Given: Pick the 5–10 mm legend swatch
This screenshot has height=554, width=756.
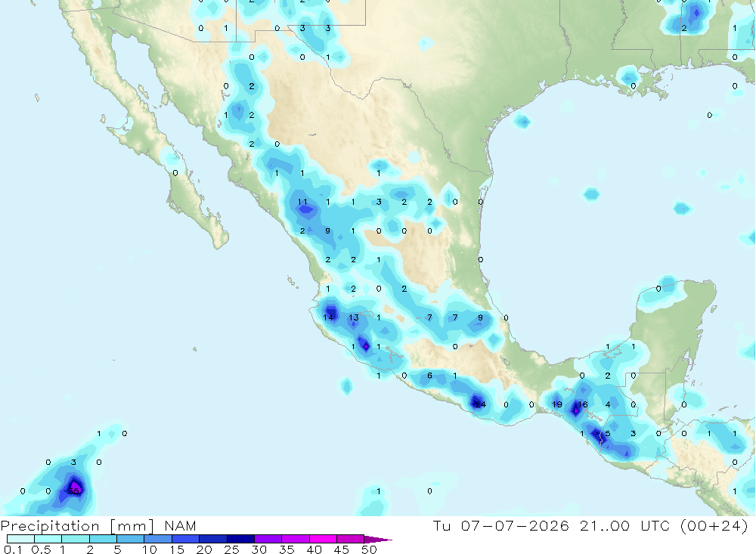Looking at the screenshot, I should click(x=131, y=539).
